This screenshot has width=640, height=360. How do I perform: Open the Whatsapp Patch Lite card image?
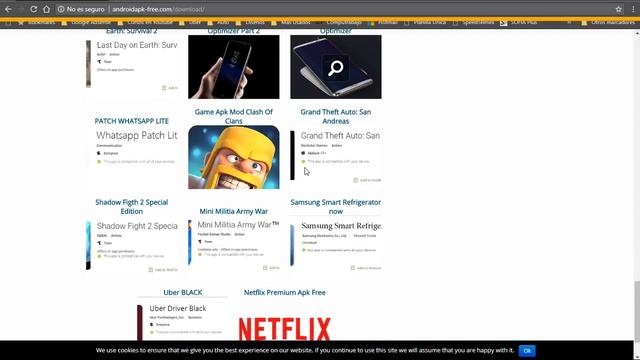click(131, 157)
